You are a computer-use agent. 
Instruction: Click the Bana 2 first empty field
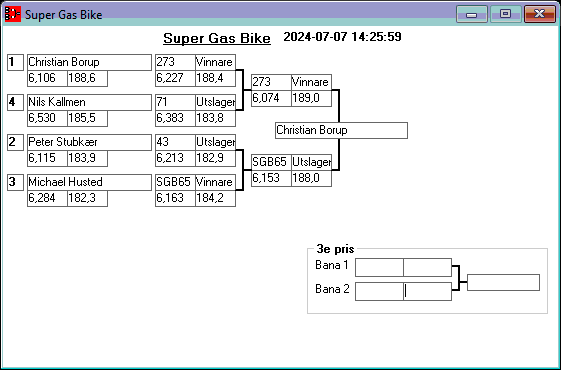click(x=379, y=291)
